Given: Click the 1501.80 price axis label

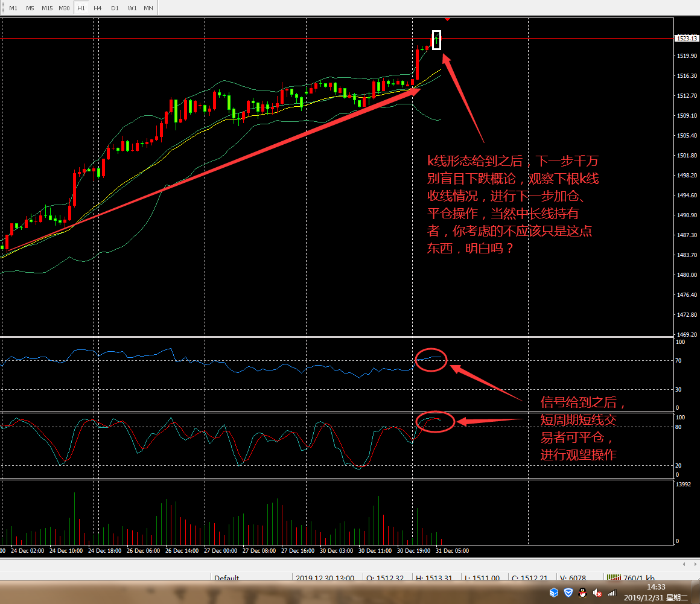Looking at the screenshot, I should tap(687, 155).
